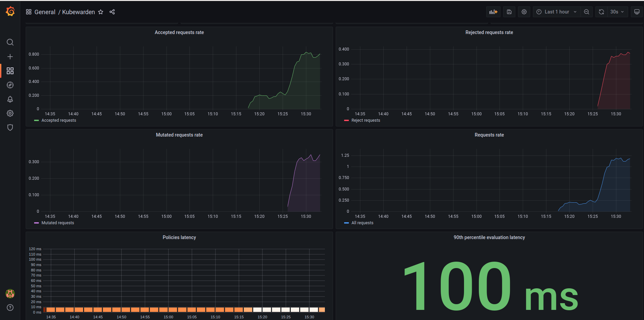Viewport: 644px width, 320px height.
Task: Open the Server Admin shield section
Action: (10, 127)
